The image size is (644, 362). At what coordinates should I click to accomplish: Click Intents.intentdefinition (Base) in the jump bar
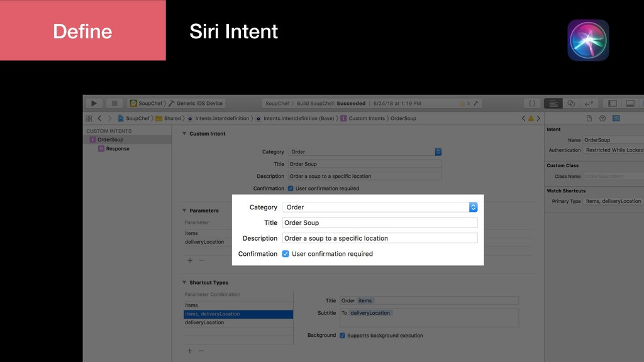click(295, 118)
